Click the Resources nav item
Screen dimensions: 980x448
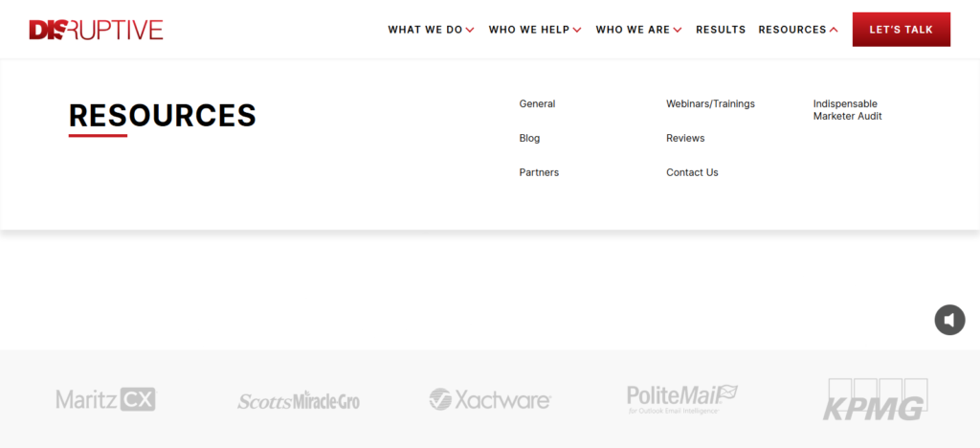(x=791, y=30)
